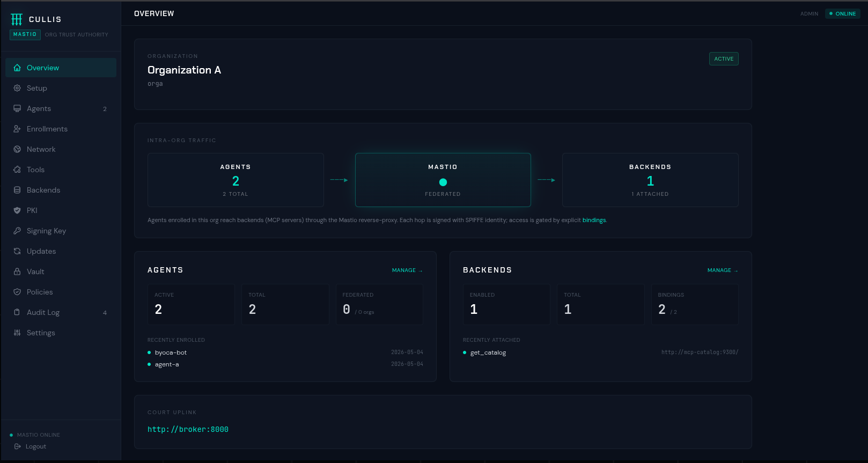Click the Vault lock icon
Screen dimensions: 868x463
point(17,271)
